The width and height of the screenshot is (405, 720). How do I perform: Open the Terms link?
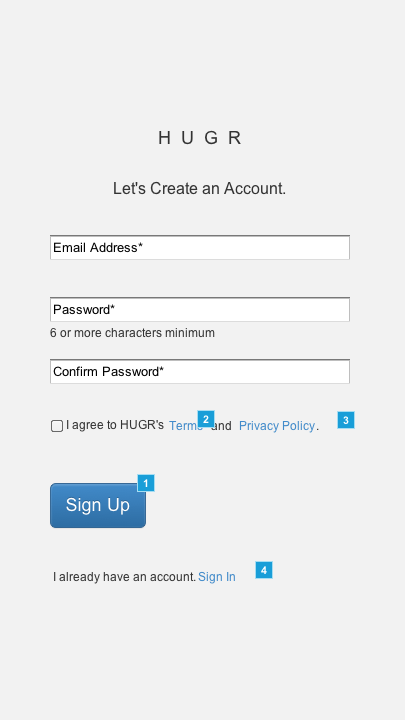pos(186,426)
